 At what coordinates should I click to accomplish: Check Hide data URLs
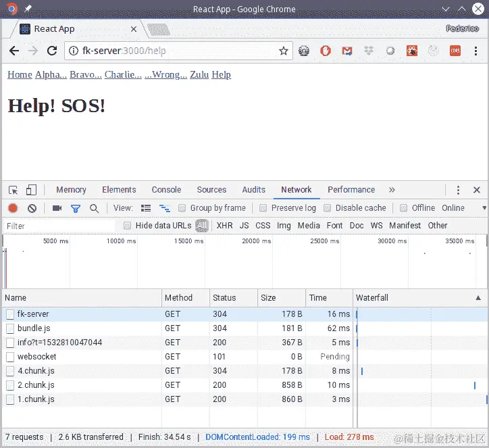click(127, 226)
